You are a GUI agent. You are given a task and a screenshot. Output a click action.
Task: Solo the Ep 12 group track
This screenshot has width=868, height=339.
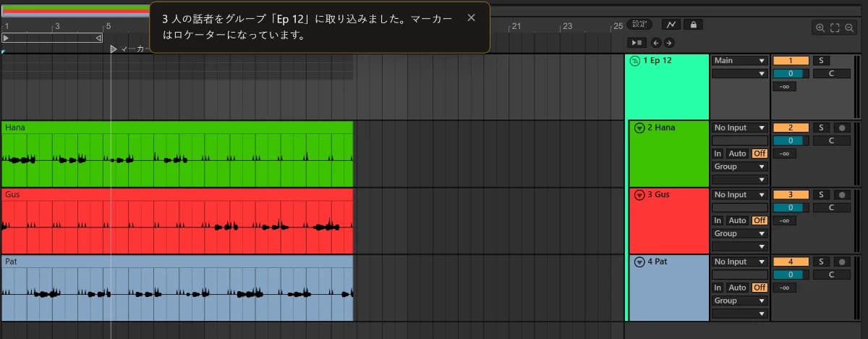pos(821,61)
